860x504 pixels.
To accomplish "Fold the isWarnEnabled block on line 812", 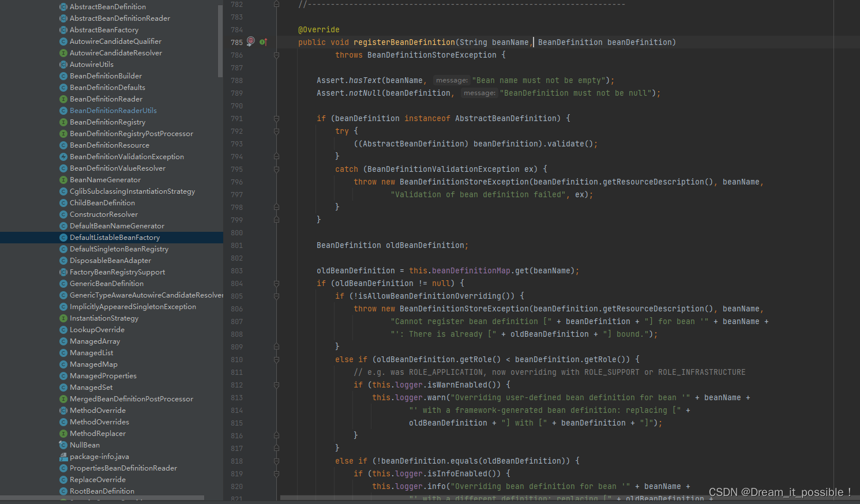I will tap(276, 385).
